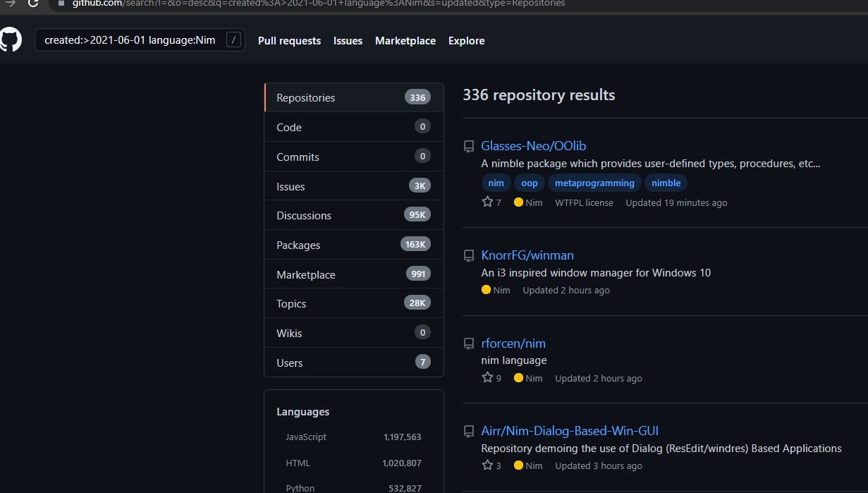
Task: Reload the page with the refresh icon
Action: 33,3
